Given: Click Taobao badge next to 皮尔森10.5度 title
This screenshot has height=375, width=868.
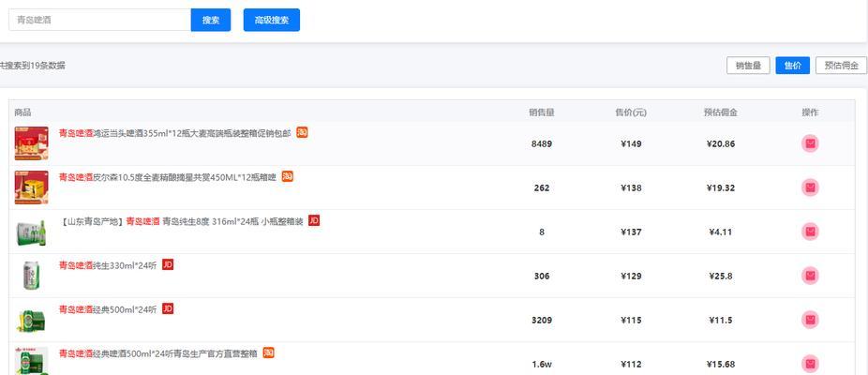Looking at the screenshot, I should 288,176.
